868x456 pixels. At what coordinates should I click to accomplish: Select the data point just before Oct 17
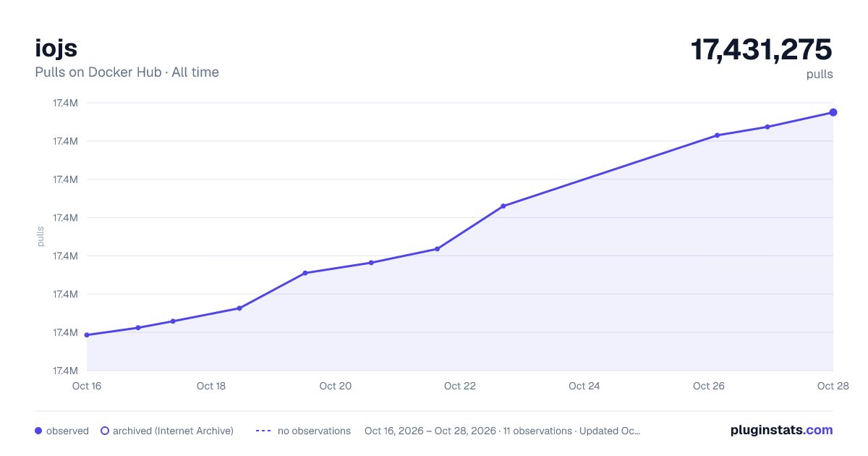(138, 328)
